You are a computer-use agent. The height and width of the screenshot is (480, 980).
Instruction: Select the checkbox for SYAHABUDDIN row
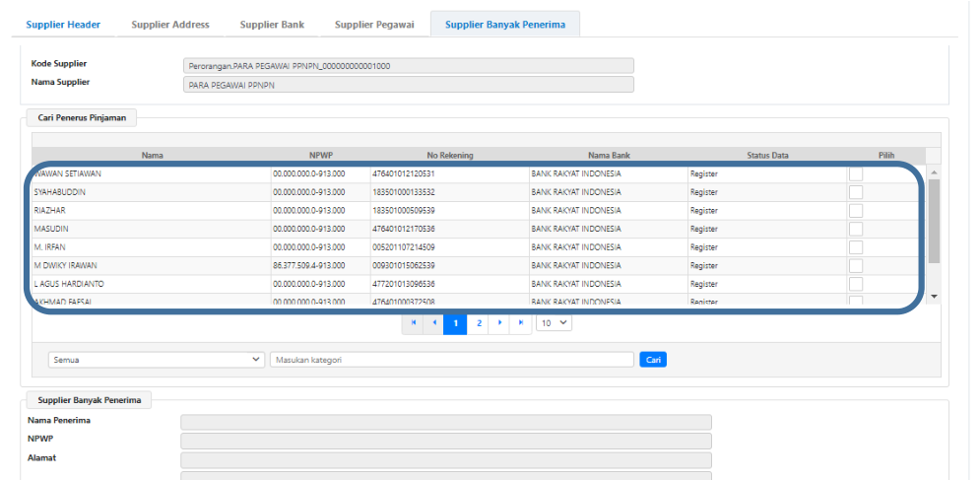click(856, 192)
